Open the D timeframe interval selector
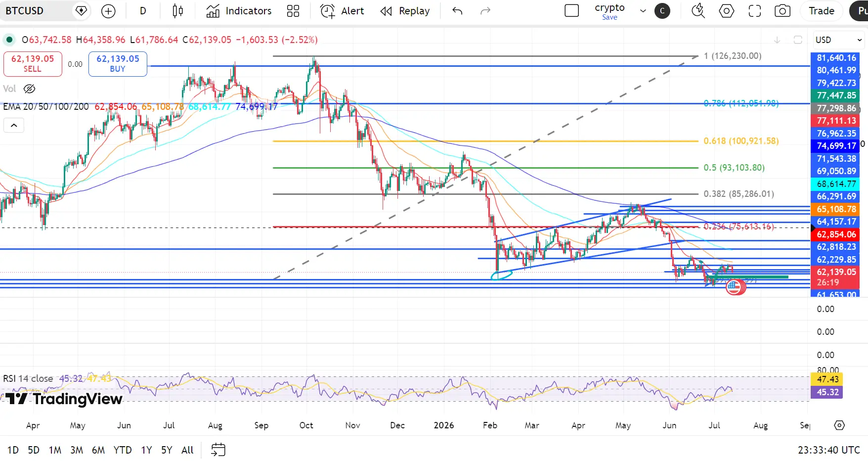The width and height of the screenshot is (868, 461). pos(143,11)
